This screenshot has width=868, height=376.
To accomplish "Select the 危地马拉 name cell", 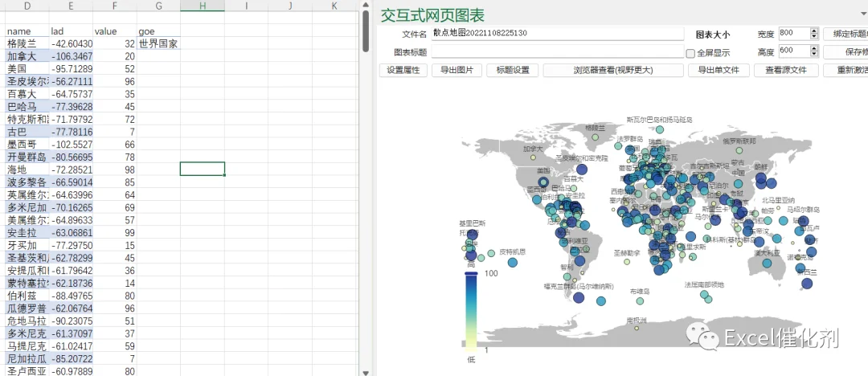I will 27,320.
